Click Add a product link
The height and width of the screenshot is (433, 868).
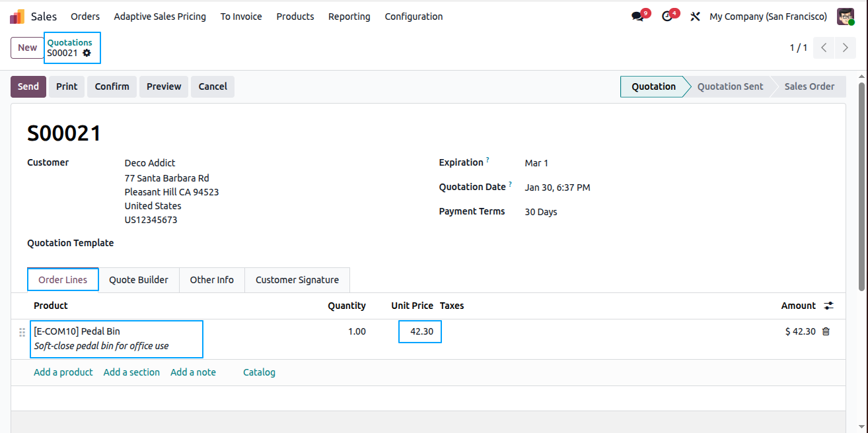63,372
